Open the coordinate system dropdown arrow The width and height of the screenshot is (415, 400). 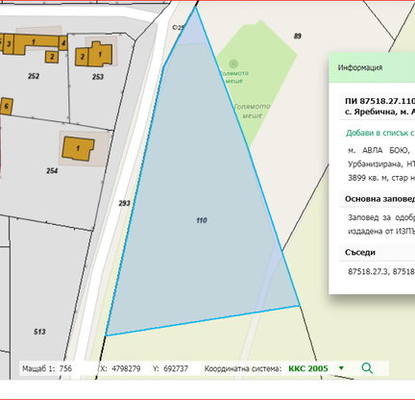[341, 368]
